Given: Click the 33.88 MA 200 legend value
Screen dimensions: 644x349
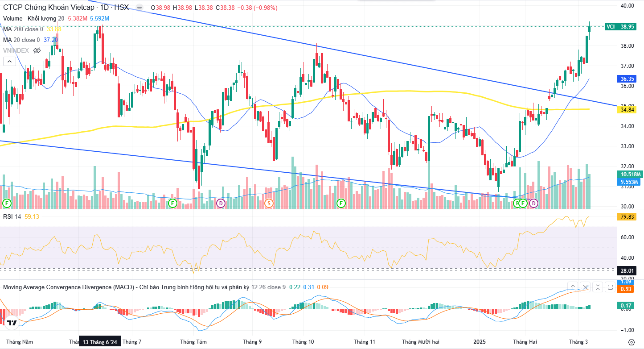Looking at the screenshot, I should coord(54,29).
